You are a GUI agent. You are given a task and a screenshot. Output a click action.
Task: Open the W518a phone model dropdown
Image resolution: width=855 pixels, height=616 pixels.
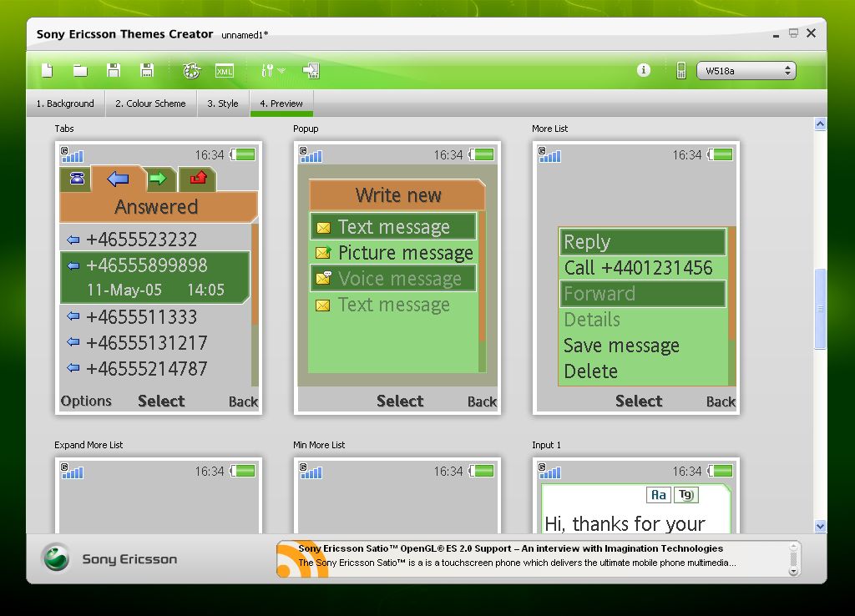click(x=746, y=71)
